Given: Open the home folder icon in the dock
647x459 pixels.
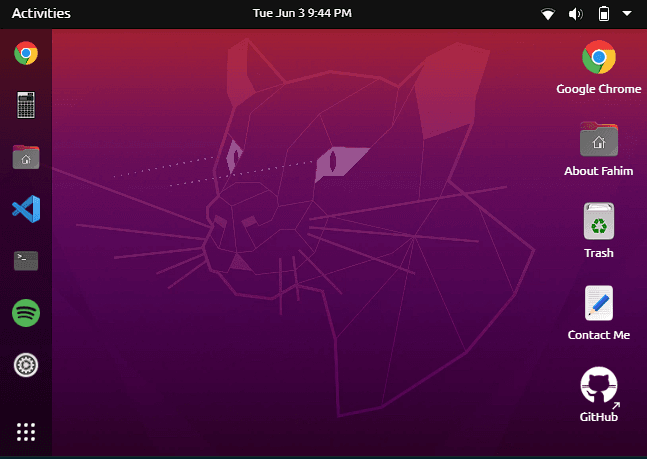Looking at the screenshot, I should tap(26, 157).
